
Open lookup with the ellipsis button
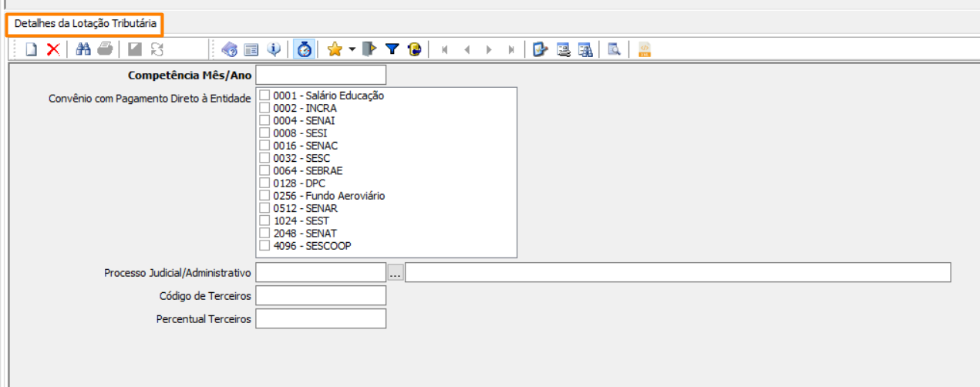click(x=396, y=273)
